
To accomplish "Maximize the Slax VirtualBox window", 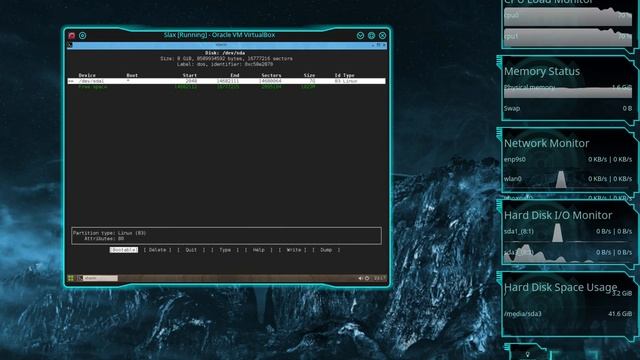I will (371, 36).
